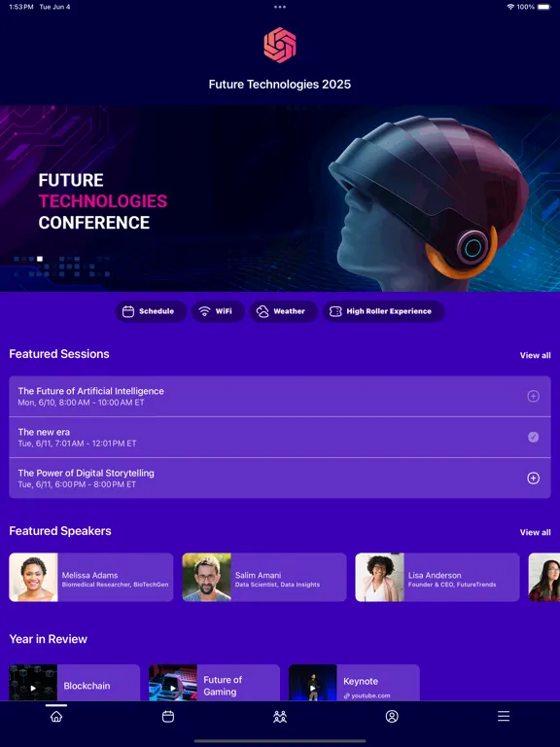The height and width of the screenshot is (747, 560).
Task: Tap the 1:53 PM clock in status bar
Action: 21,7
